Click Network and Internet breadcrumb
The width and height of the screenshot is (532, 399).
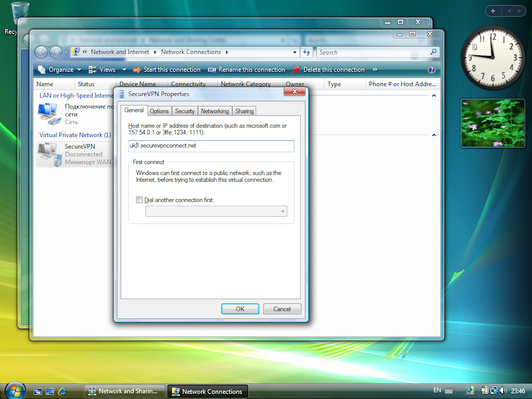[120, 52]
